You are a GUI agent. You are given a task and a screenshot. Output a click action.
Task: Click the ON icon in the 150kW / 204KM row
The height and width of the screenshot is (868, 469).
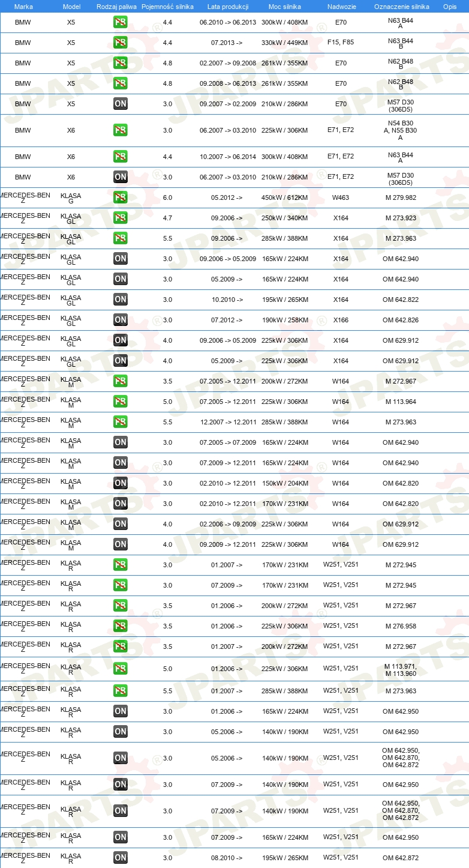pos(120,483)
